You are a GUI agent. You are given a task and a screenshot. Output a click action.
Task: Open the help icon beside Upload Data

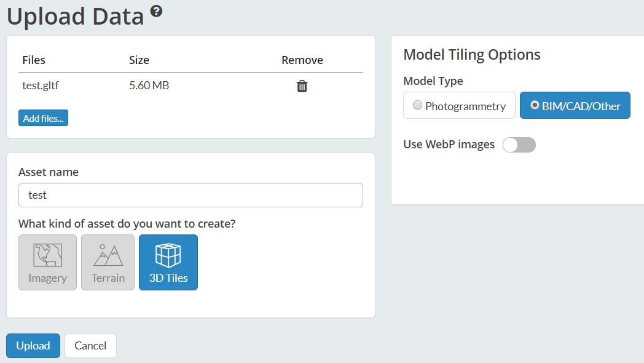coord(157,11)
